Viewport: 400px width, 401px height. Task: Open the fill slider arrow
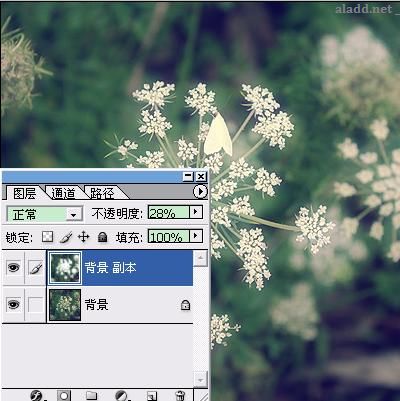[196, 236]
